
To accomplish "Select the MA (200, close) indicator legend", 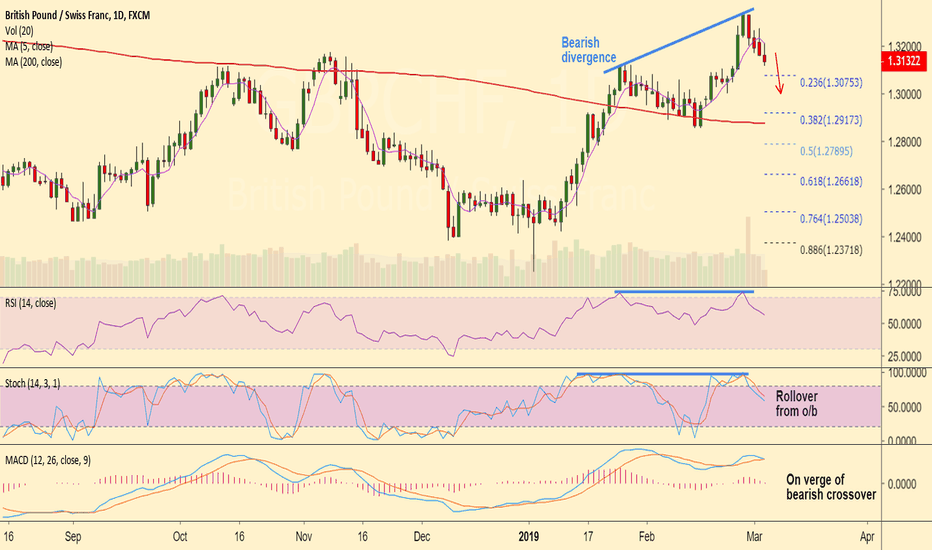I will 33,62.
